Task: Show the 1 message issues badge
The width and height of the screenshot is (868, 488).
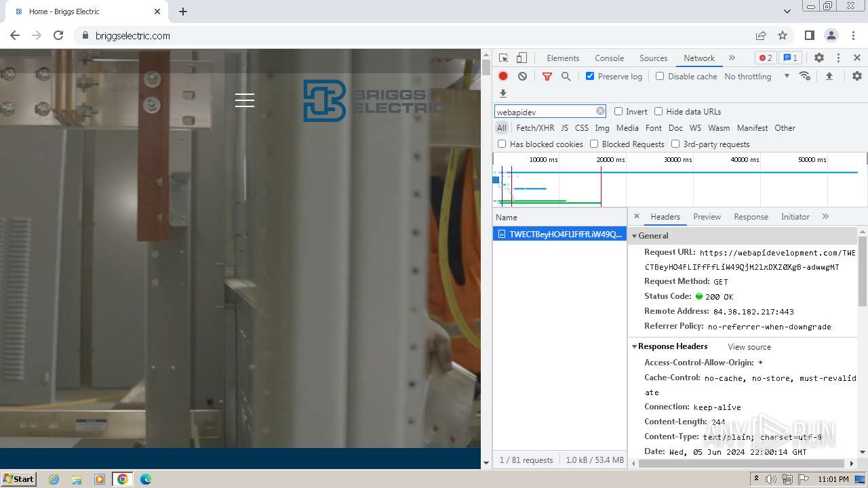Action: (789, 58)
